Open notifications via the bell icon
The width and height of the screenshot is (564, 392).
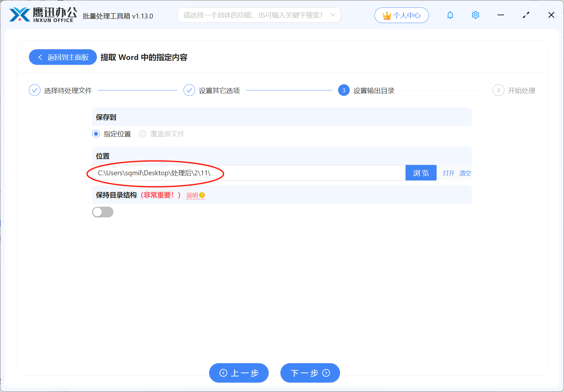click(450, 15)
